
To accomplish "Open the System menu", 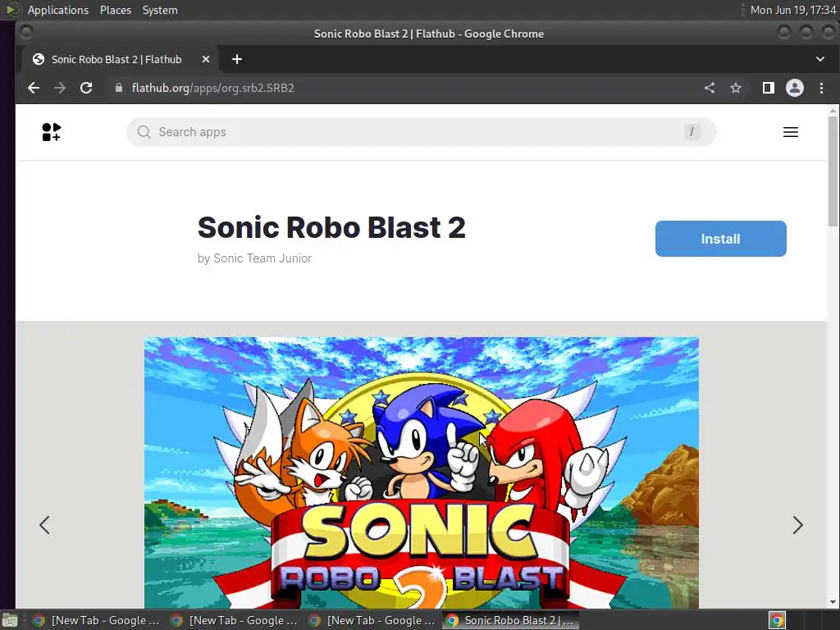I will (x=160, y=10).
